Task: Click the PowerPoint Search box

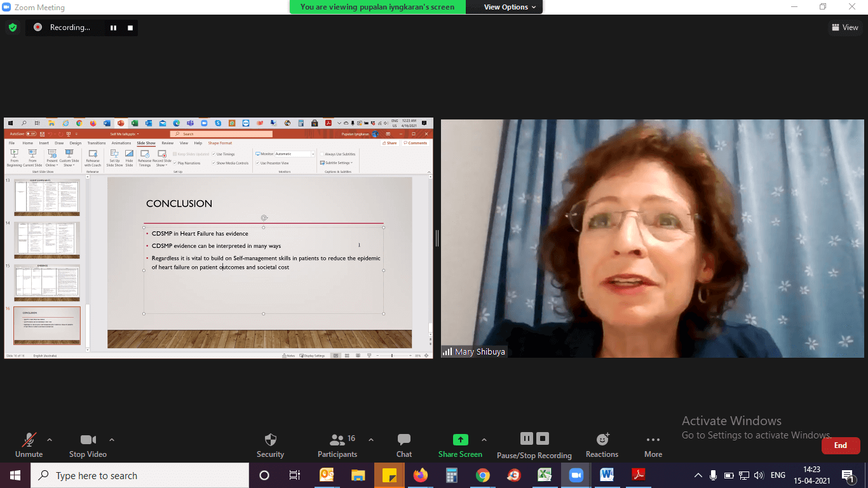Action: point(221,134)
